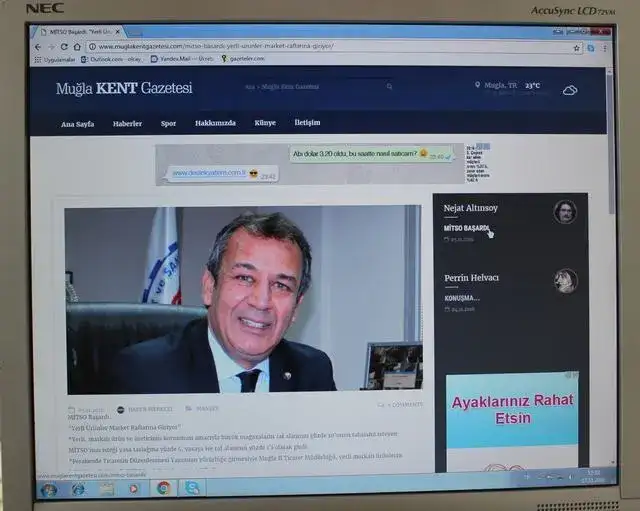The image size is (640, 511).
Task: Bookmark this page with the star icon
Action: click(576, 48)
